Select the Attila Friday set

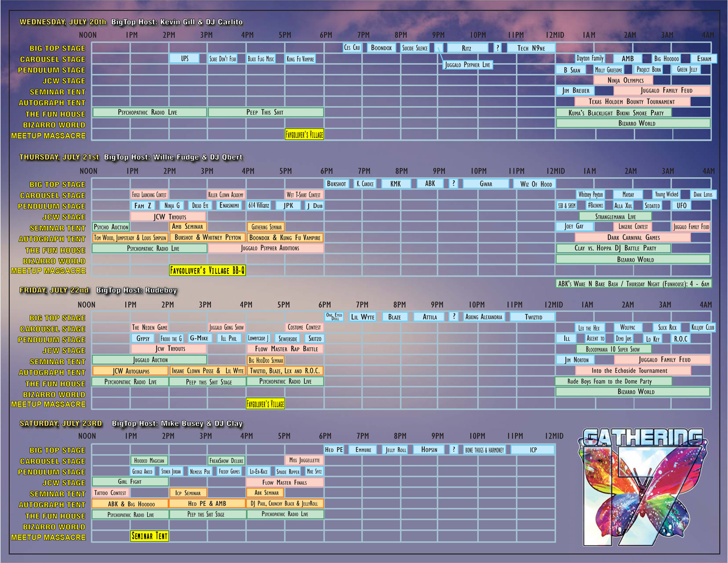430,317
